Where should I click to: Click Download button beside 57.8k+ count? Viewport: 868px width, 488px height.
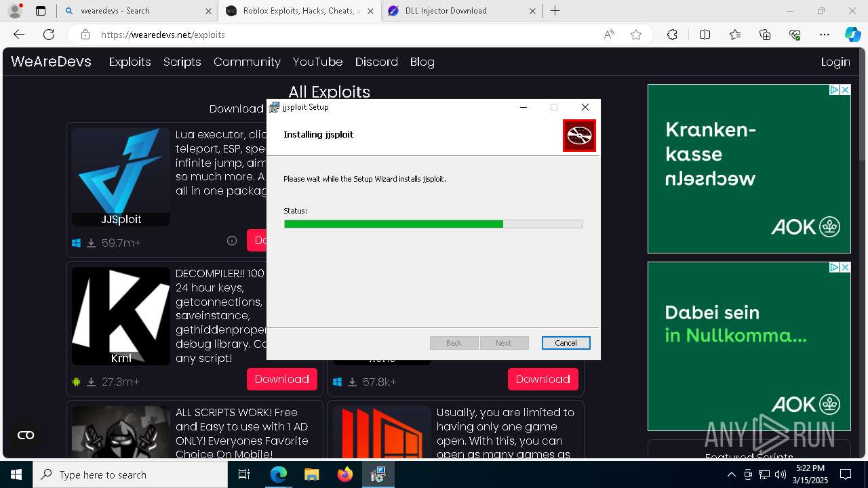543,380
